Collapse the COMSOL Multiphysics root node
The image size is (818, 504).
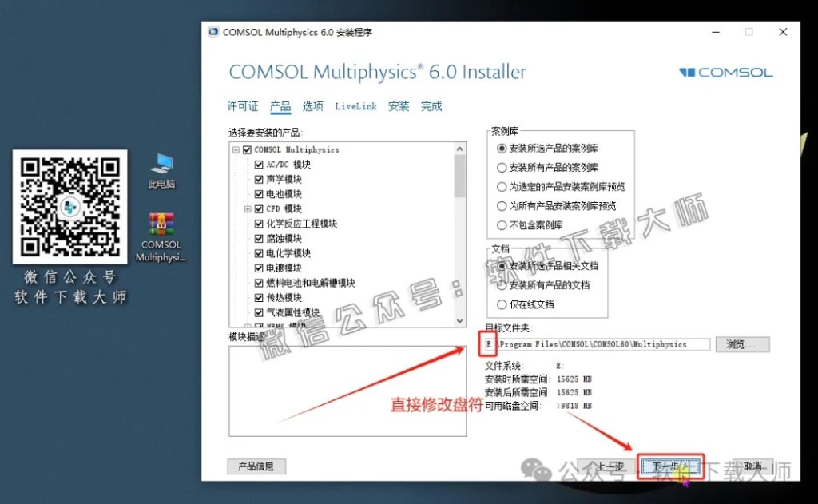[235, 149]
